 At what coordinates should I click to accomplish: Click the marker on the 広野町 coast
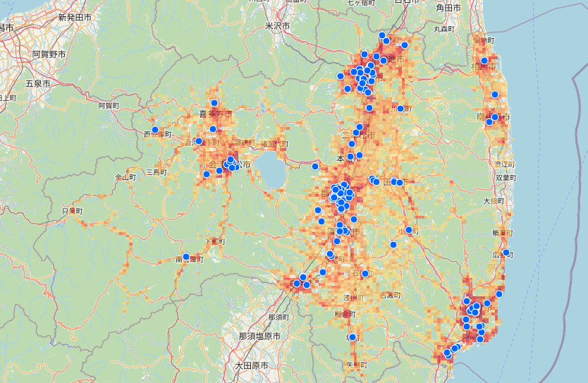(x=506, y=253)
